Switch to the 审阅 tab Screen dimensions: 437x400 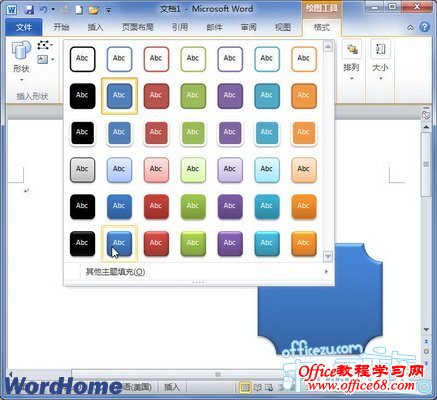(249, 27)
